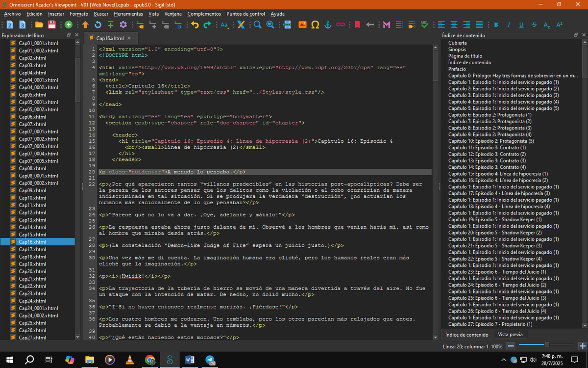The width and height of the screenshot is (588, 368).
Task: Undo with the yellow curved arrow
Action: tap(195, 25)
